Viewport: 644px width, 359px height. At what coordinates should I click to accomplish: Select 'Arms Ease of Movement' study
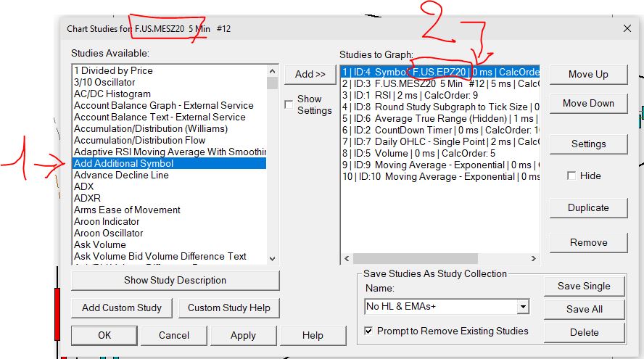(169, 210)
